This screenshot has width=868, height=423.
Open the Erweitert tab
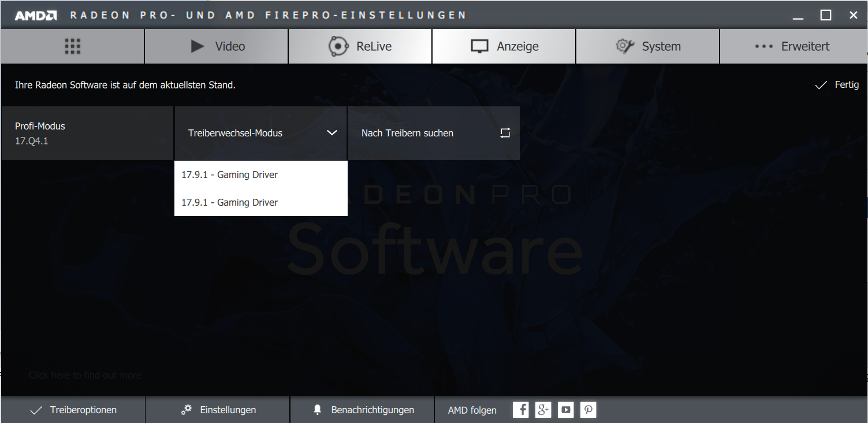tap(793, 46)
